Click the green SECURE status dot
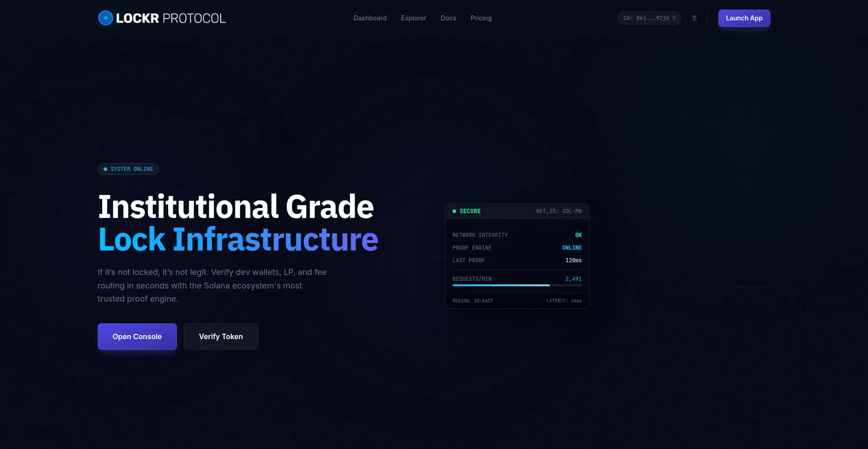 tap(454, 211)
